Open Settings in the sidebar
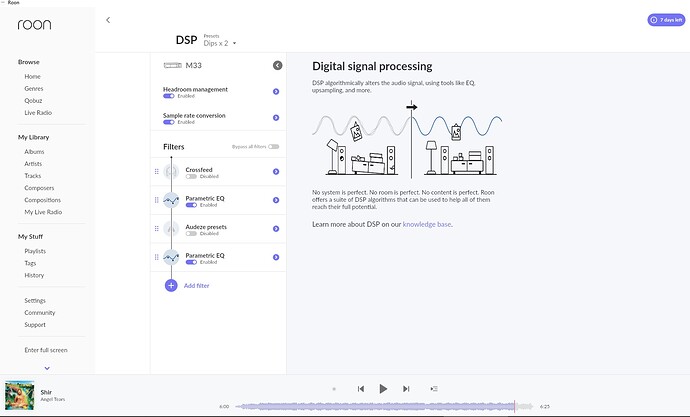 click(35, 301)
